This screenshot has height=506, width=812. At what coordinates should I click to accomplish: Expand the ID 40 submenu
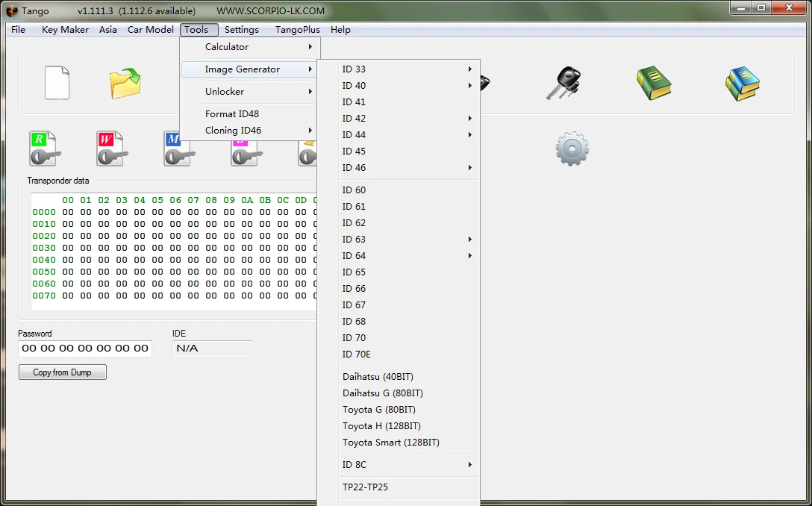tap(399, 86)
